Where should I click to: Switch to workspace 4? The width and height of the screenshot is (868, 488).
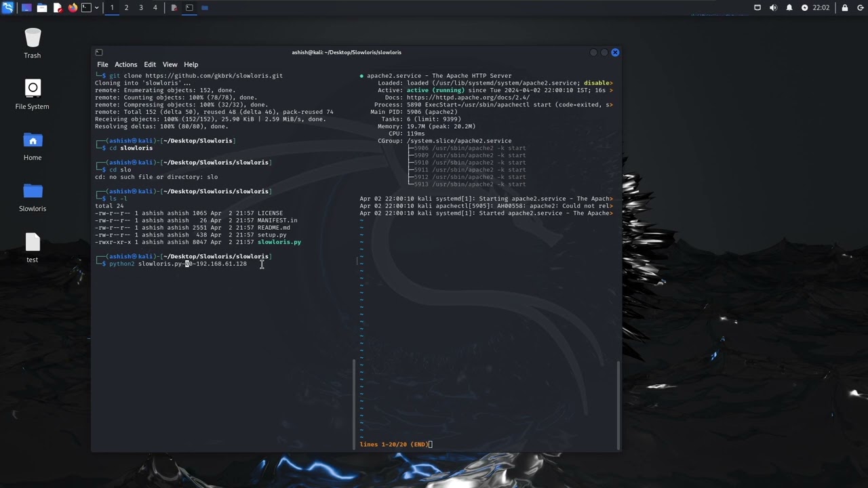coord(155,7)
